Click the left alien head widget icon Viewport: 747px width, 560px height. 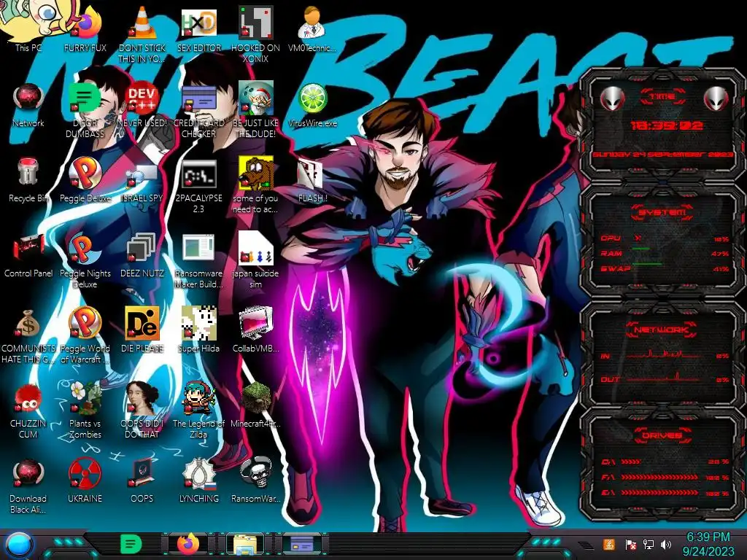click(x=612, y=99)
